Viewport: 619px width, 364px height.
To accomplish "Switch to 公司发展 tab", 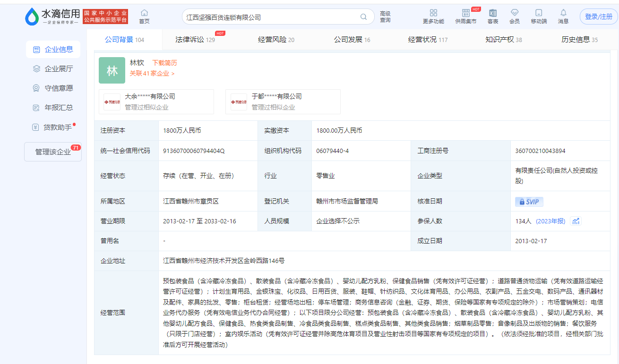I will pos(352,40).
